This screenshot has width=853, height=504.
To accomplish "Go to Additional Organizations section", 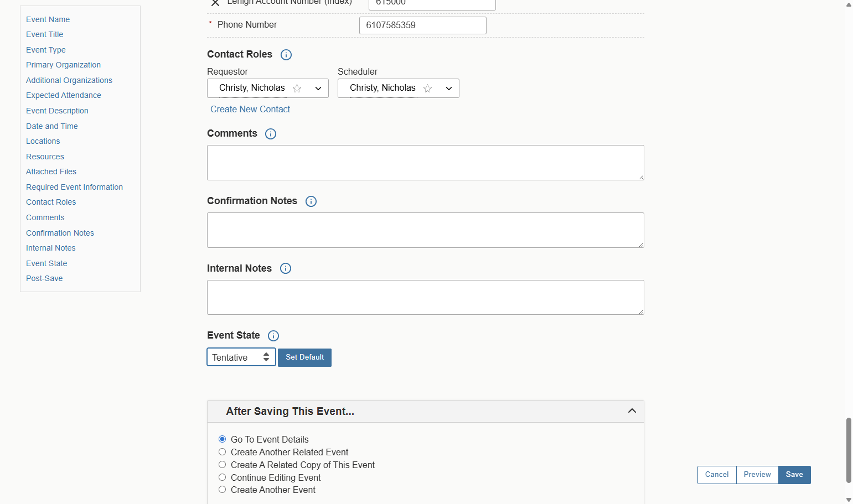I will coord(69,80).
